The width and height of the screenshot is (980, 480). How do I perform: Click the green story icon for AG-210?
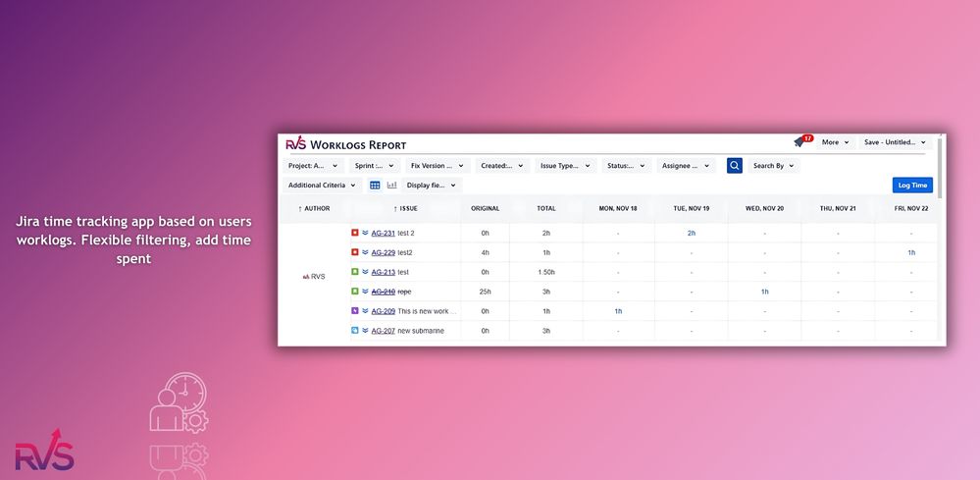[x=354, y=292]
